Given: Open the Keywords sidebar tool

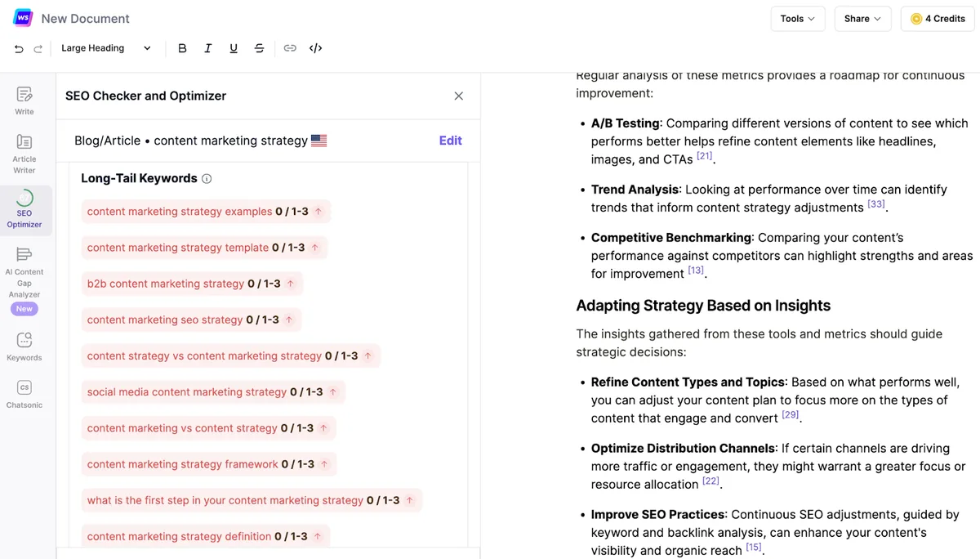Looking at the screenshot, I should [x=24, y=347].
